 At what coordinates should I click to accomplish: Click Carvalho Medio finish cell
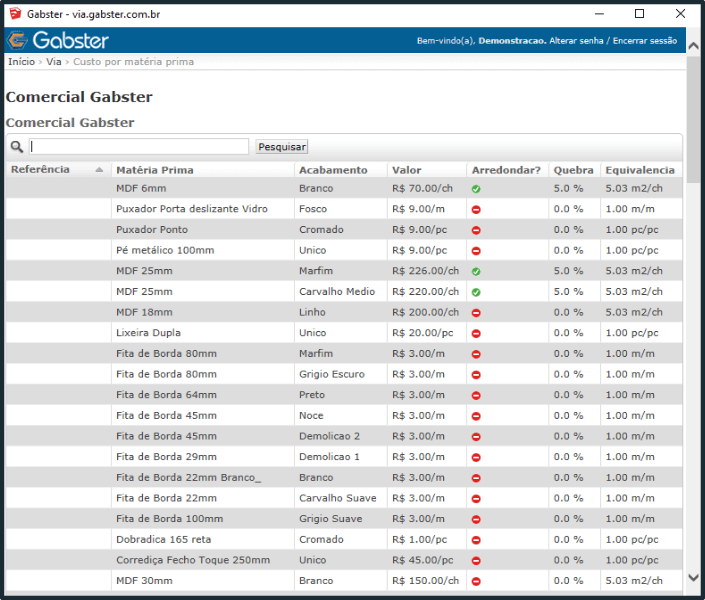pos(337,291)
